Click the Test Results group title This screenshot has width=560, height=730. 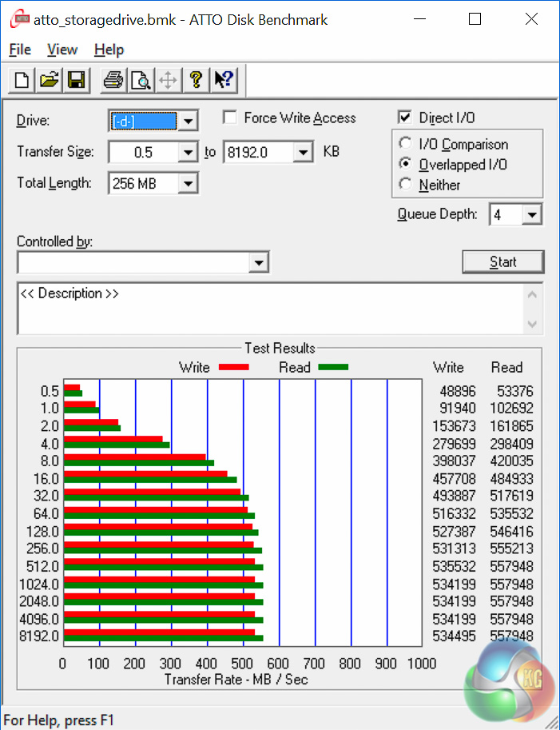pyautogui.click(x=280, y=348)
